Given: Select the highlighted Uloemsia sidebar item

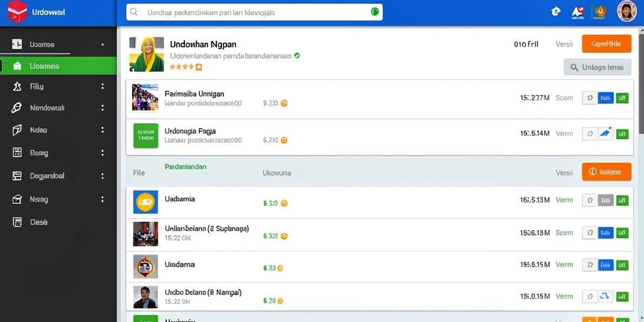Looking at the screenshot, I should pos(58,65).
